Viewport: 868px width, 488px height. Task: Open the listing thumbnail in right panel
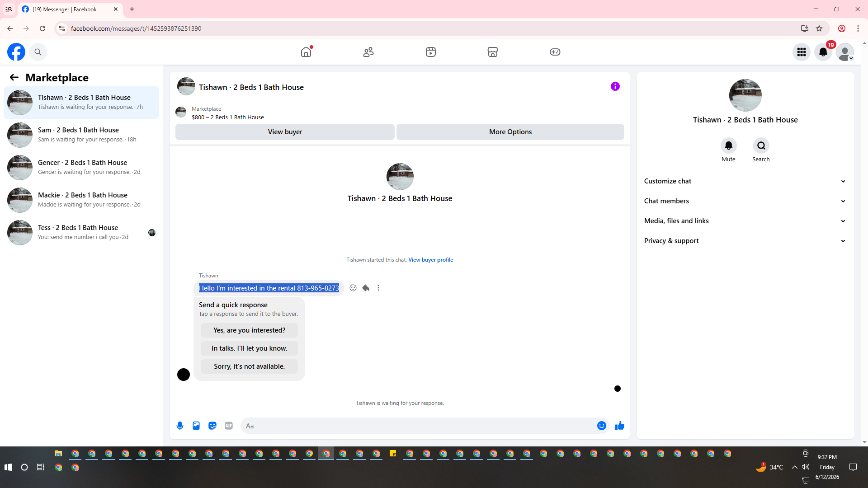coord(745,95)
